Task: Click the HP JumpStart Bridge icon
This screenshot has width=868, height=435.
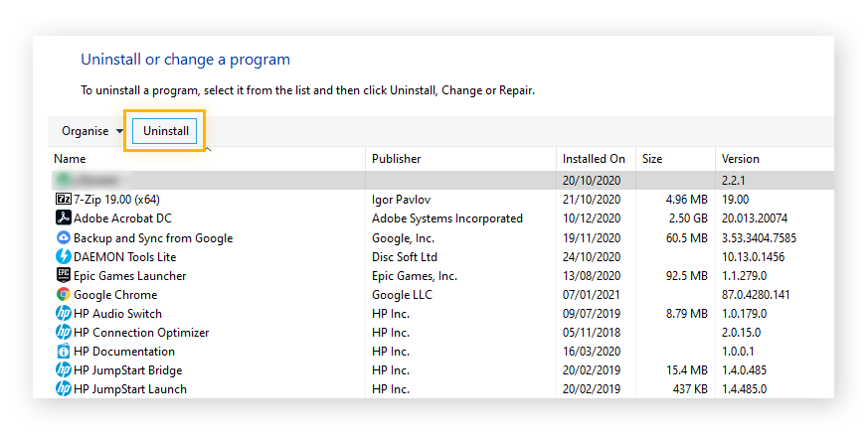Action: (63, 370)
